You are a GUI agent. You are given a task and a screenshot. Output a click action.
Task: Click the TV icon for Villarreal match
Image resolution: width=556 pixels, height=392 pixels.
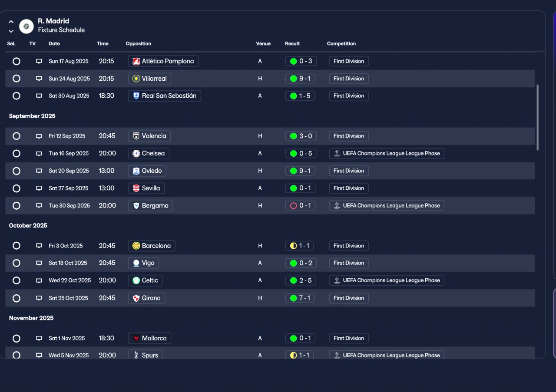pyautogui.click(x=39, y=79)
